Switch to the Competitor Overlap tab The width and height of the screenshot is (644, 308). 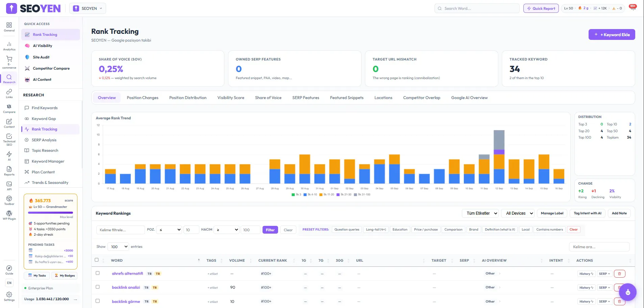[422, 98]
